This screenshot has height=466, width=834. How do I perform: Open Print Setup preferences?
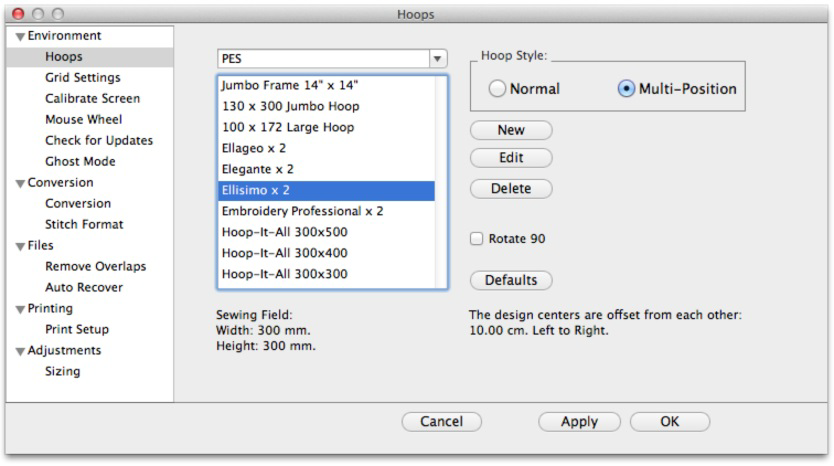77,329
